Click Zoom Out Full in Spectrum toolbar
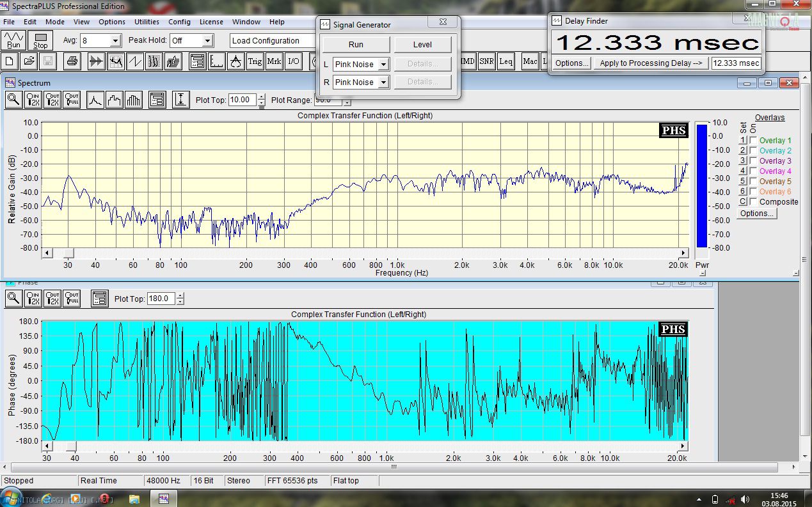 coord(72,100)
